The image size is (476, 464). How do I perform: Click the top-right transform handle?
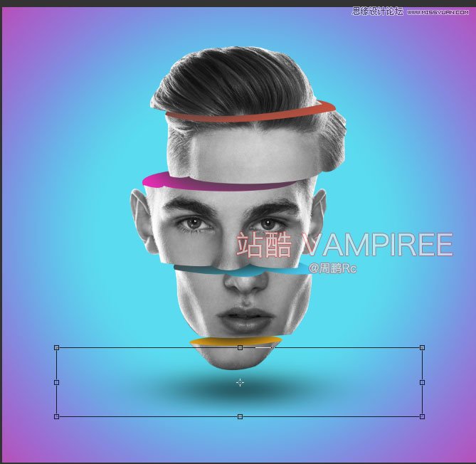click(422, 348)
